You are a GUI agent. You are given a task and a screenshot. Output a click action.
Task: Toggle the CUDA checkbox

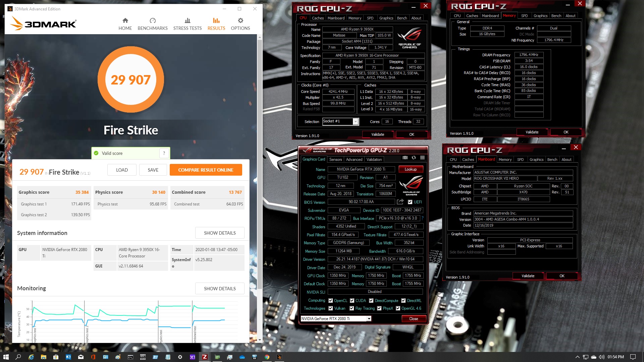pos(352,301)
